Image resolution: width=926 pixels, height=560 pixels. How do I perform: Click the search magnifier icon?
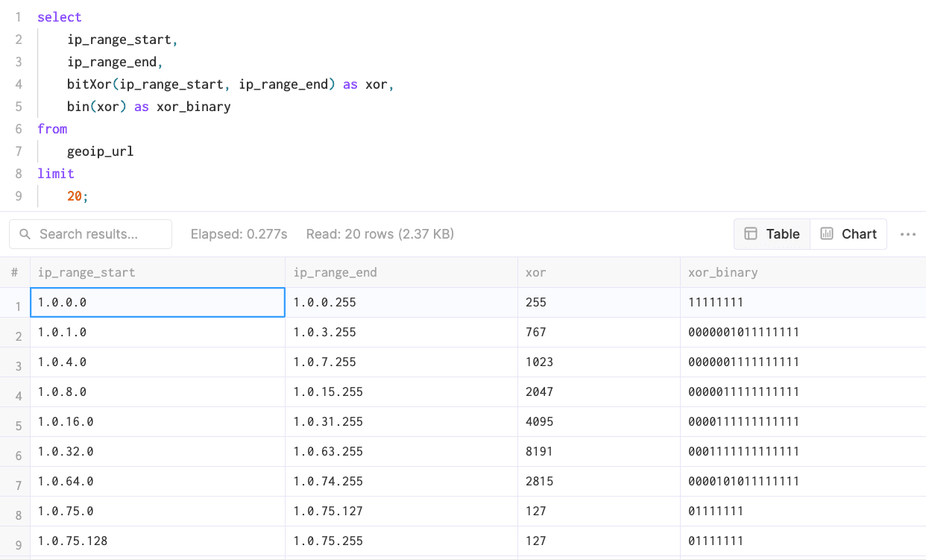tap(25, 234)
